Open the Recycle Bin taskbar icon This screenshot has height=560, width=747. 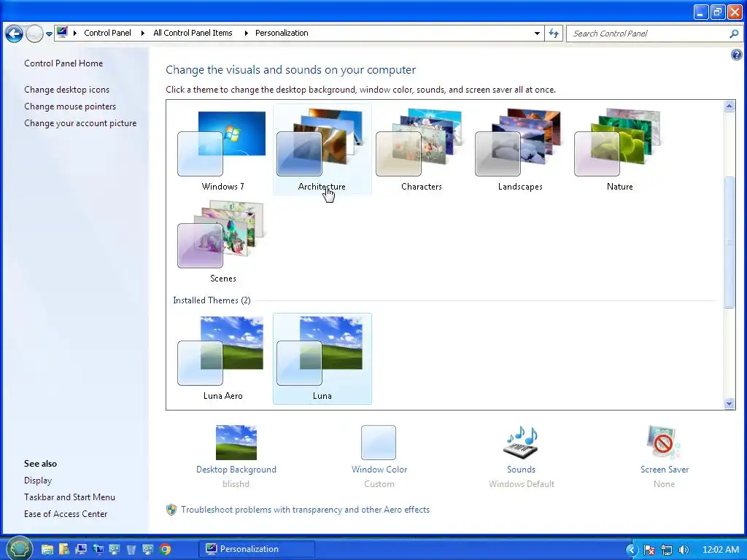tap(131, 549)
